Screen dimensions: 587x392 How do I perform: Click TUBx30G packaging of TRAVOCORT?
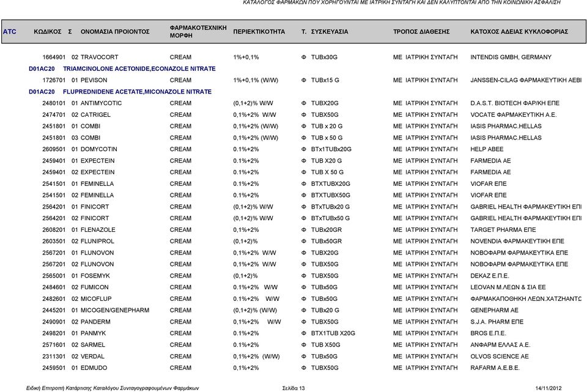(324, 57)
